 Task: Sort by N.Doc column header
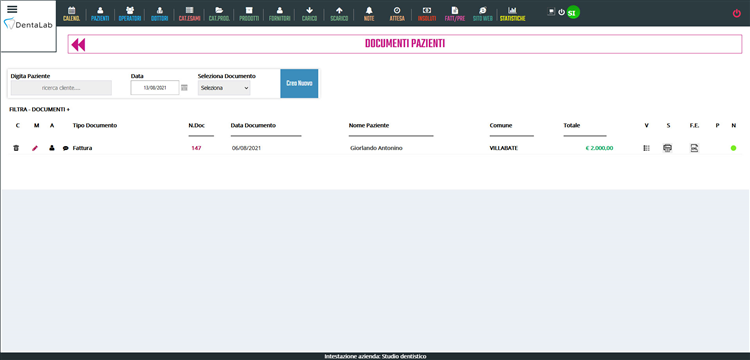[x=197, y=125]
